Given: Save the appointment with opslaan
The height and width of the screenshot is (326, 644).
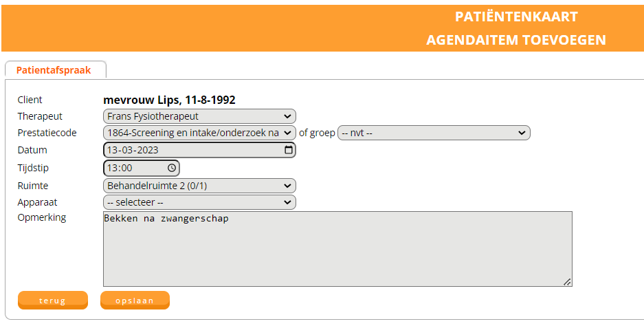Looking at the screenshot, I should coord(135,301).
